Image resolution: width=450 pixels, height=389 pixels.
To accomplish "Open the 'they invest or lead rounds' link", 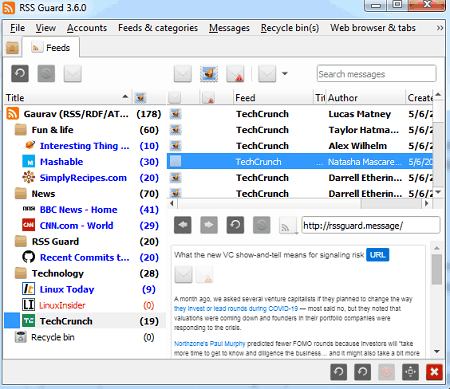I will [x=236, y=309].
